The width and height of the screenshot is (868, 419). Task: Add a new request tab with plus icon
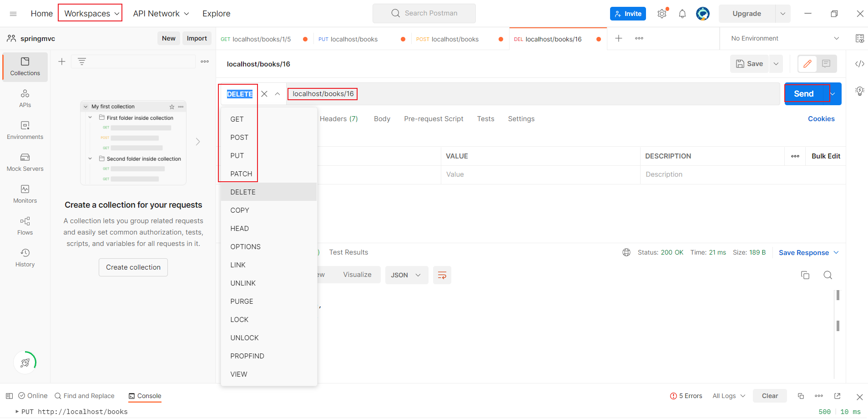[x=619, y=38]
